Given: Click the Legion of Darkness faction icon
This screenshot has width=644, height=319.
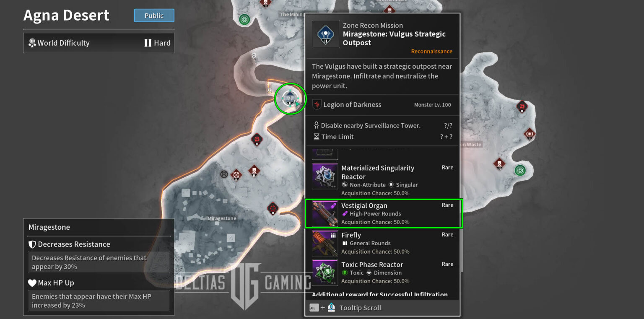Looking at the screenshot, I should pos(317,105).
